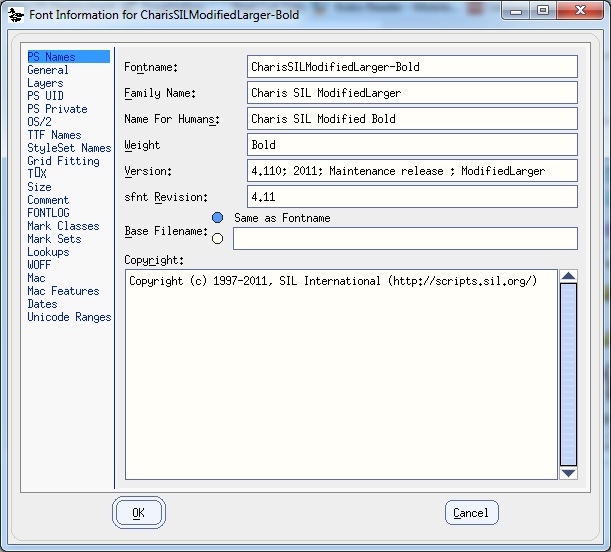Click the Family Name: label
This screenshot has width=611, height=552.
[160, 93]
